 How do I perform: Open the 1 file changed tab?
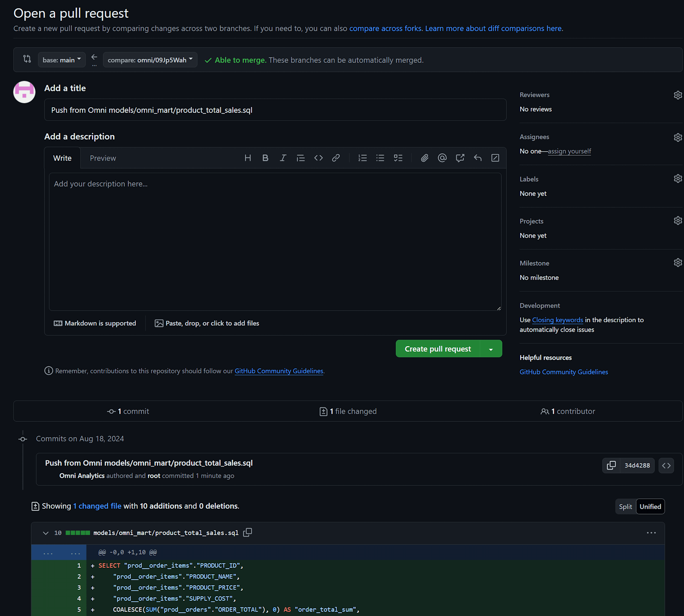click(348, 411)
